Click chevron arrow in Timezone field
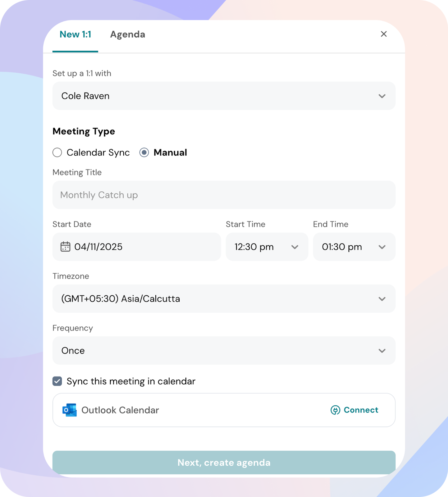The image size is (448, 497). click(382, 299)
